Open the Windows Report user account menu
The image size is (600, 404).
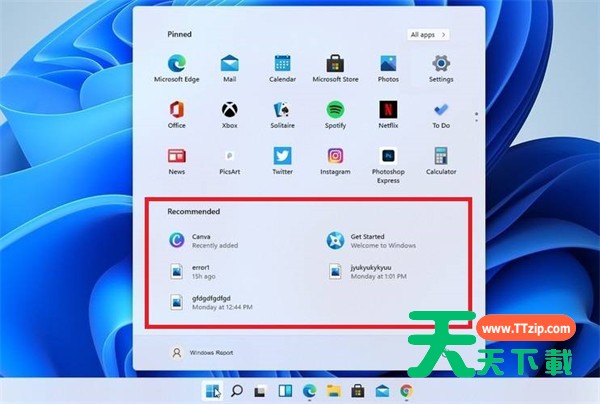202,352
